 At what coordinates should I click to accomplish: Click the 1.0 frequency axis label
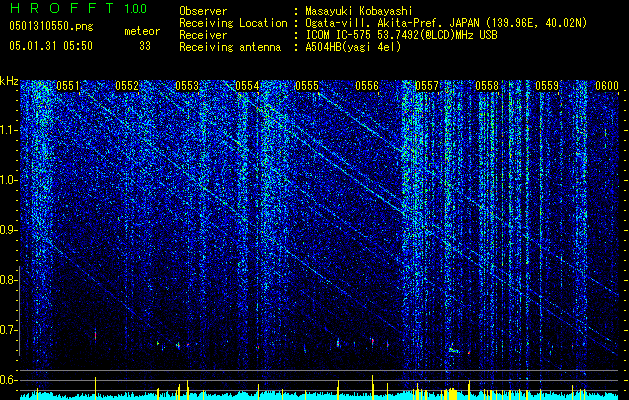(8, 180)
